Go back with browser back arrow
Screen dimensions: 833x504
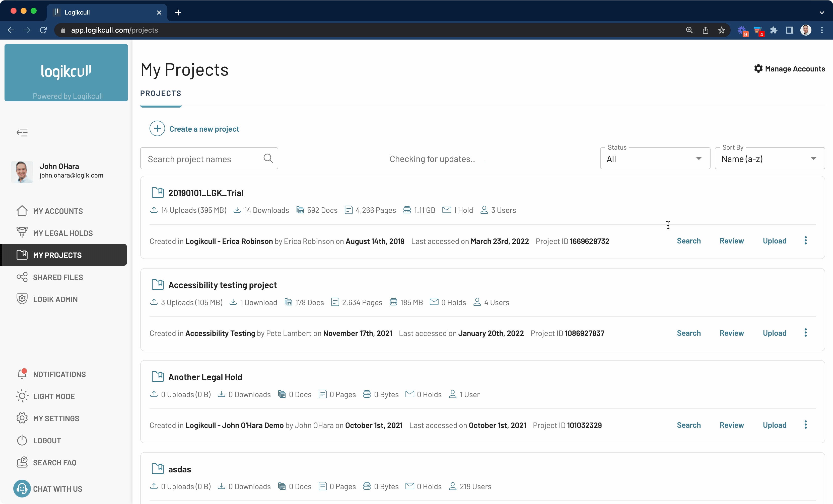(x=11, y=30)
